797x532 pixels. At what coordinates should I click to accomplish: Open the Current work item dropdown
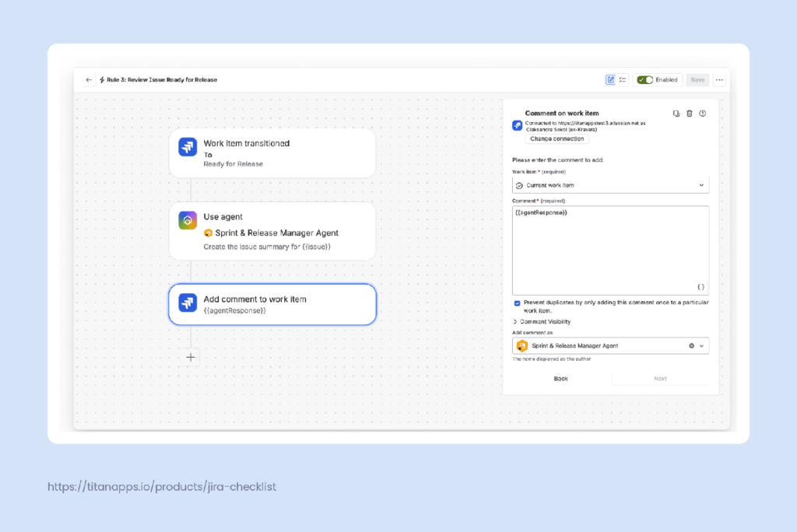coord(610,185)
